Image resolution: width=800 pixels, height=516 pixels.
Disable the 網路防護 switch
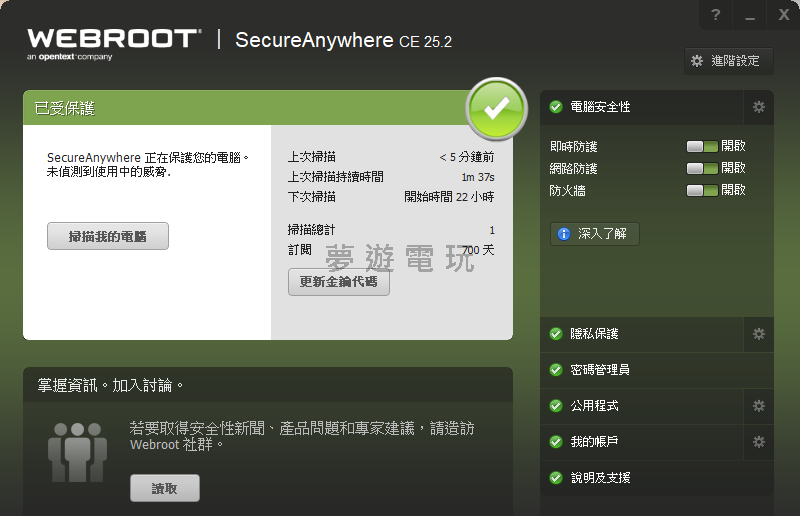point(702,168)
